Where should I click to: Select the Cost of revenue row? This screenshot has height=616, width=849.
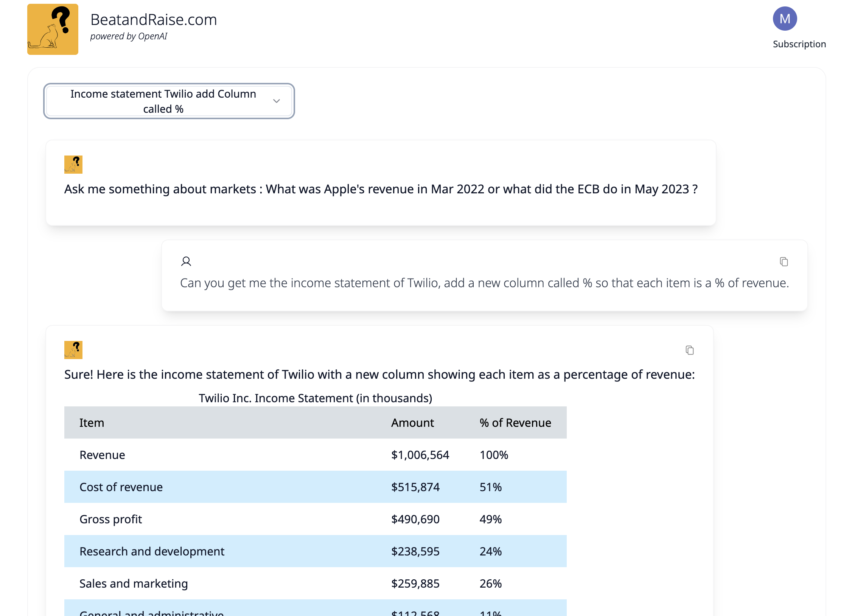[x=315, y=487]
